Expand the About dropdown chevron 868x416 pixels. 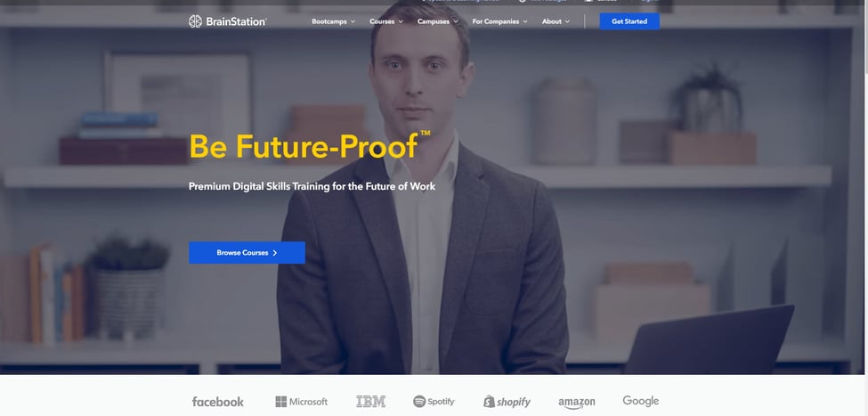(x=567, y=21)
